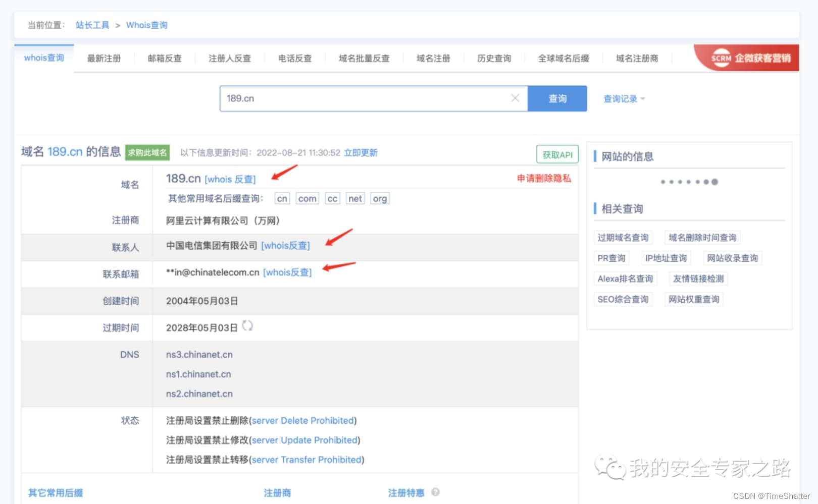818x504 pixels.
Task: Click the 其它常用后缀 column header
Action: click(x=56, y=493)
